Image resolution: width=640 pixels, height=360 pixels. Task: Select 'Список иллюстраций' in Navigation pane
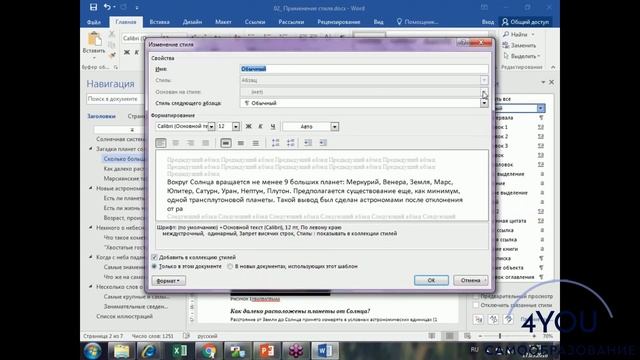(x=124, y=316)
